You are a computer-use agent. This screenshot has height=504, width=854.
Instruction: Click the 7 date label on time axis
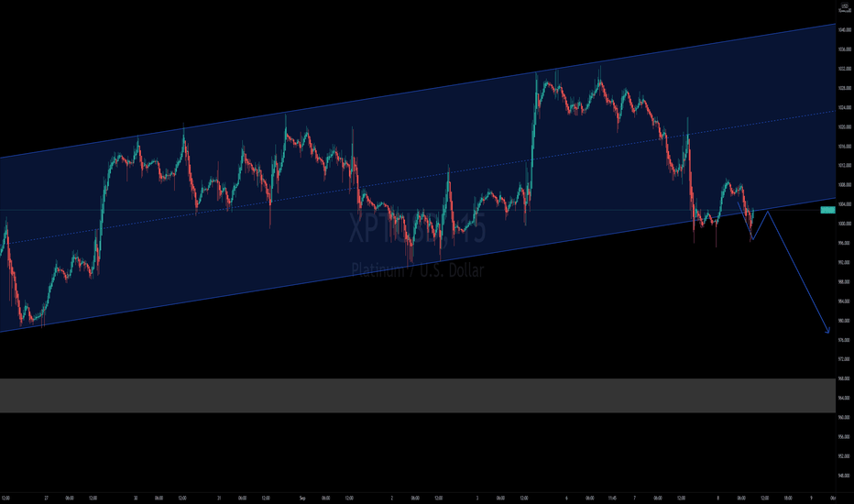point(634,498)
